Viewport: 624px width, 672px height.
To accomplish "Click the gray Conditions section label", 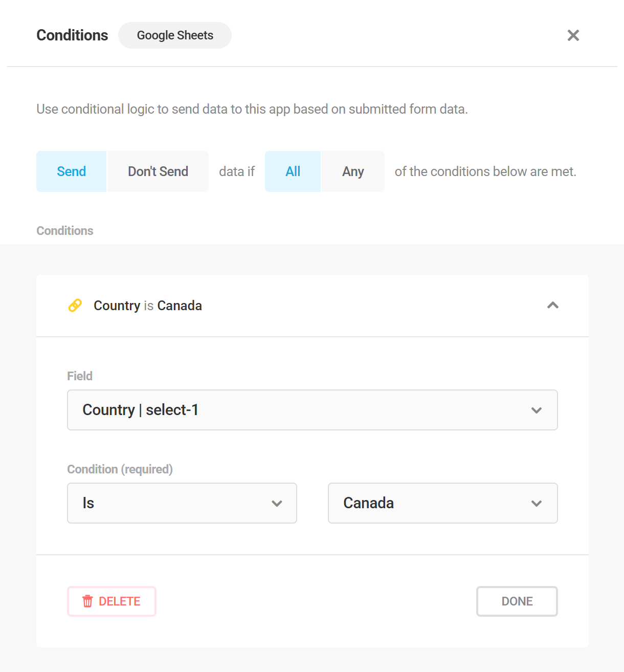I will [65, 231].
